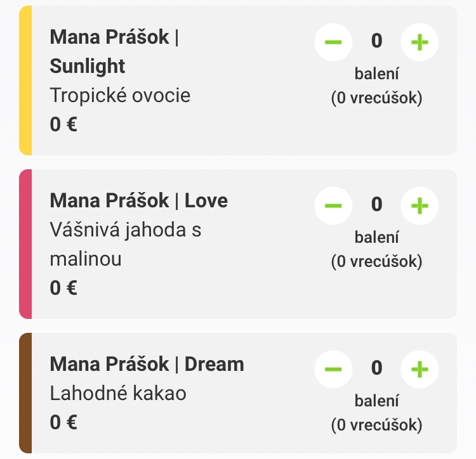Open Mana Prášok | Sunlight product title
Screen dimensions: 476x459
[x=114, y=51]
